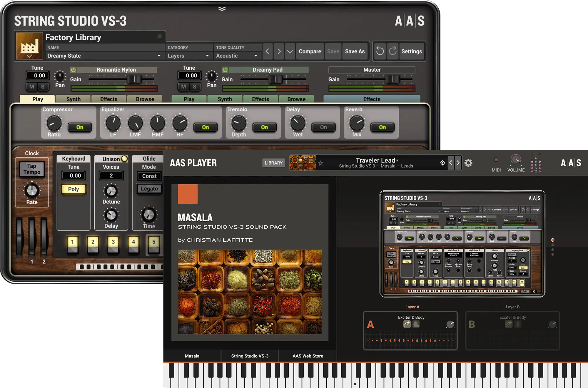The image size is (588, 388).
Task: Click the undo arrow in String Studio
Action: pos(380,51)
